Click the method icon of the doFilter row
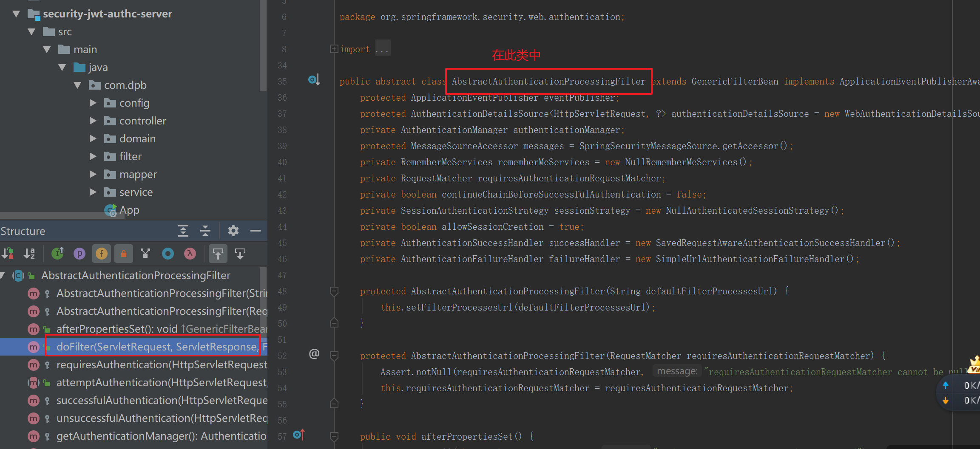The width and height of the screenshot is (980, 449). tap(33, 347)
